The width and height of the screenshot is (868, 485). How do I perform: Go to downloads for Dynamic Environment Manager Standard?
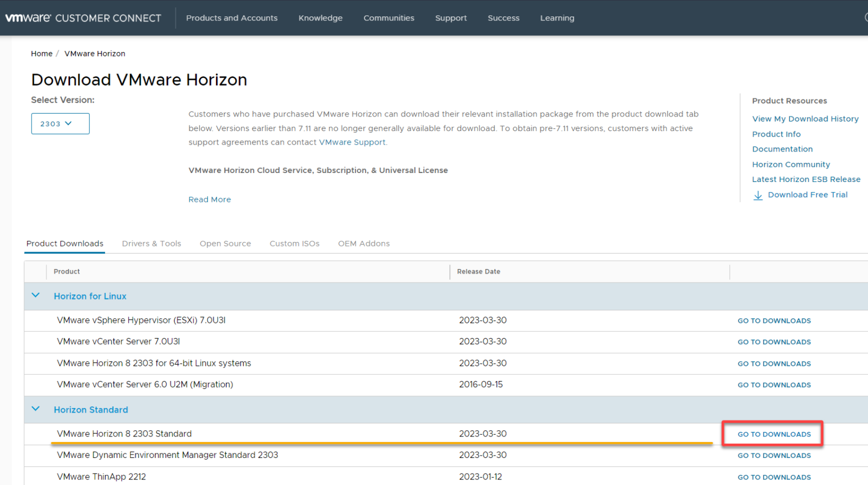click(x=774, y=456)
